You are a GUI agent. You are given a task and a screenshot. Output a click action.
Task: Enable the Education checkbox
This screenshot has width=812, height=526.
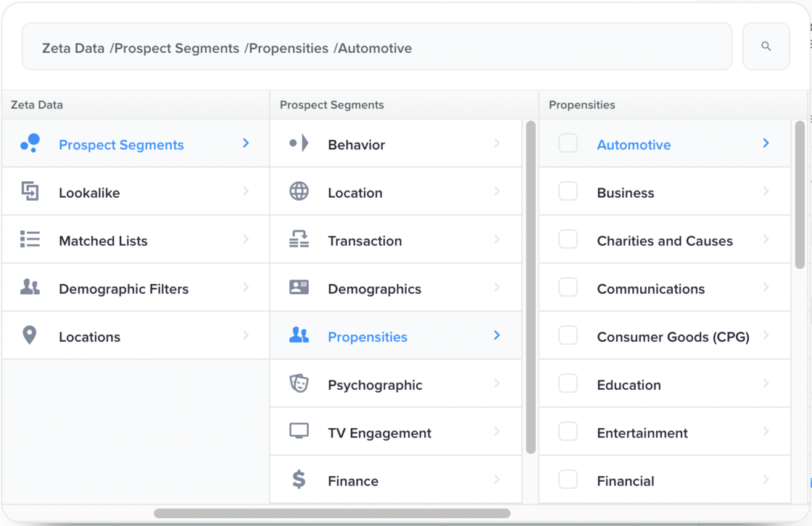click(568, 383)
